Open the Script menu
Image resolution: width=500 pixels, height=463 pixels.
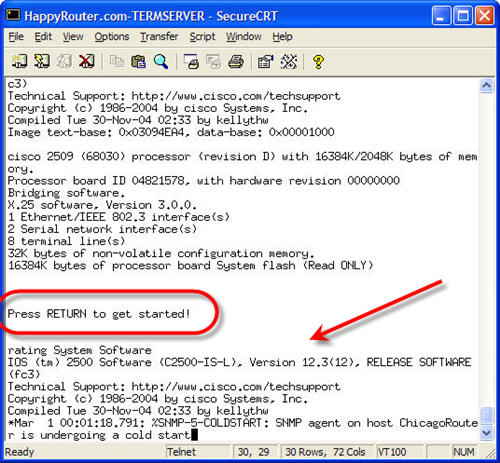tap(202, 36)
